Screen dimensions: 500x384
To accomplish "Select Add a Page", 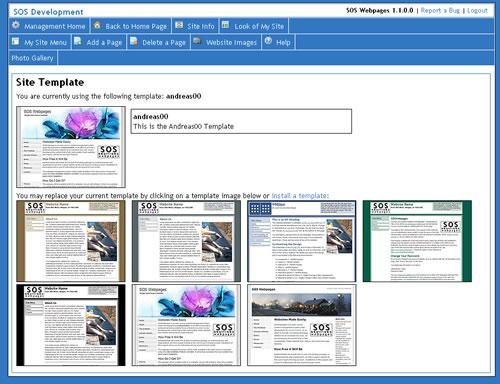I will point(104,43).
